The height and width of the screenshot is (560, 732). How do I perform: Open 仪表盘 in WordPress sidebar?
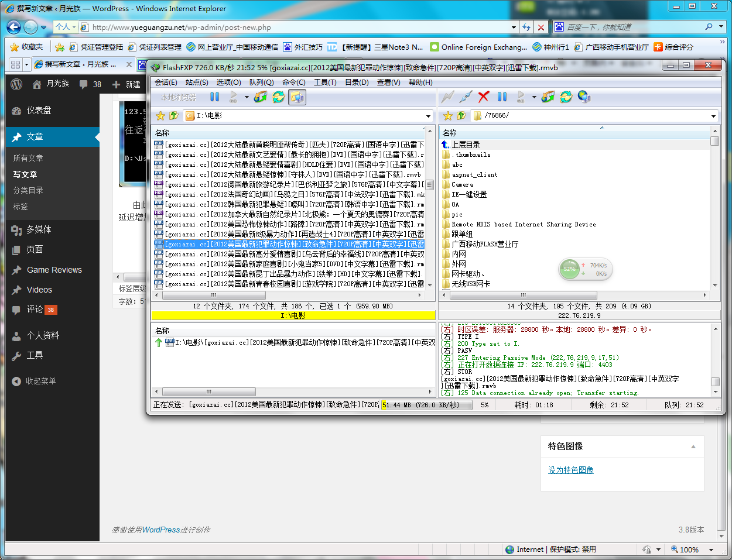coord(39,110)
